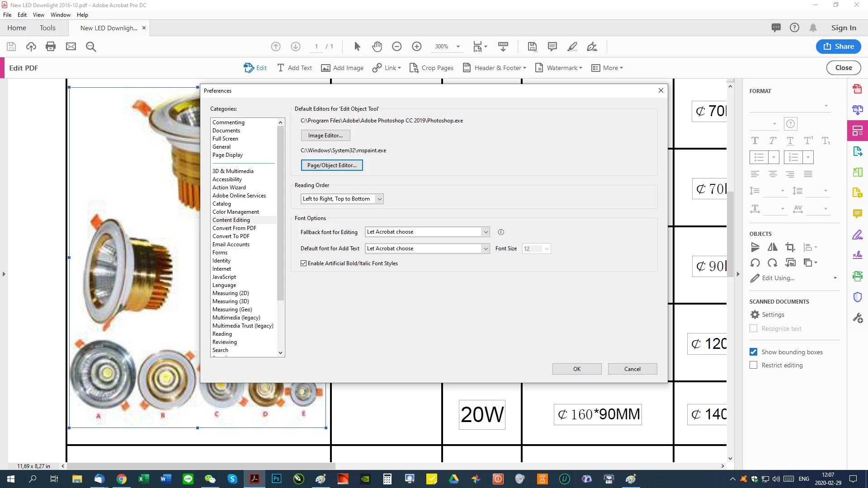
Task: Enable Restrict editing checkbox
Action: click(753, 365)
